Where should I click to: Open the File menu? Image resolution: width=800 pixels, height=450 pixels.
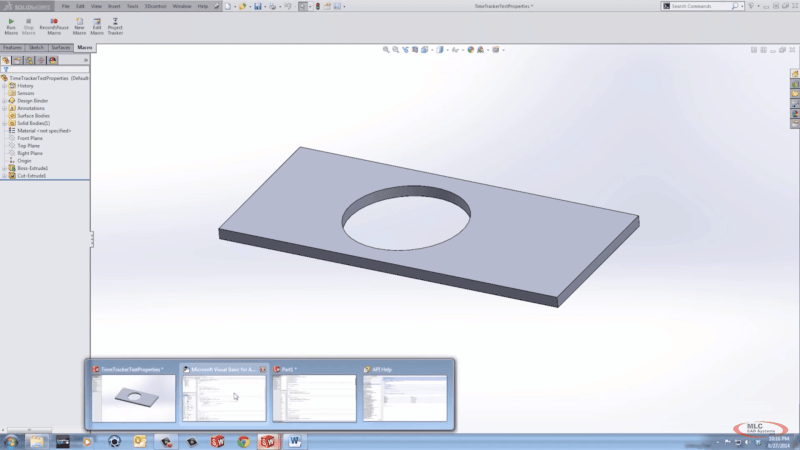(65, 6)
